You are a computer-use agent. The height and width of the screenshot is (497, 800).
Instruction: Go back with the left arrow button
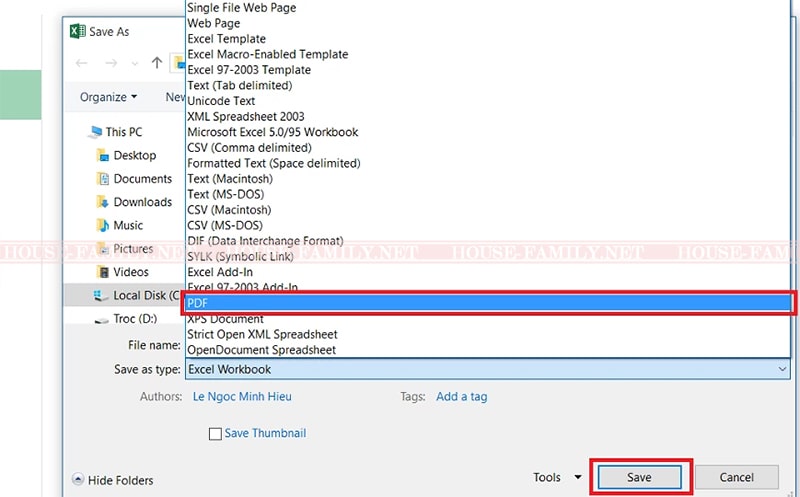pos(82,63)
